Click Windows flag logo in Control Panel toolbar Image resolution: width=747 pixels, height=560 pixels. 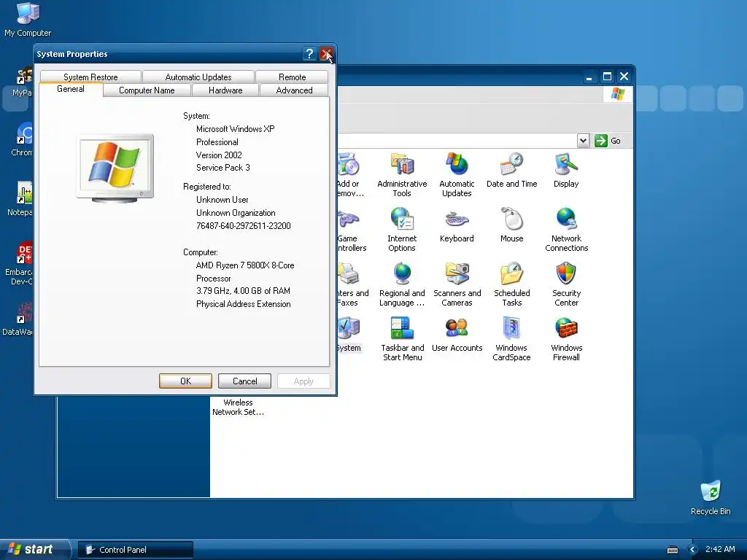[x=618, y=93]
